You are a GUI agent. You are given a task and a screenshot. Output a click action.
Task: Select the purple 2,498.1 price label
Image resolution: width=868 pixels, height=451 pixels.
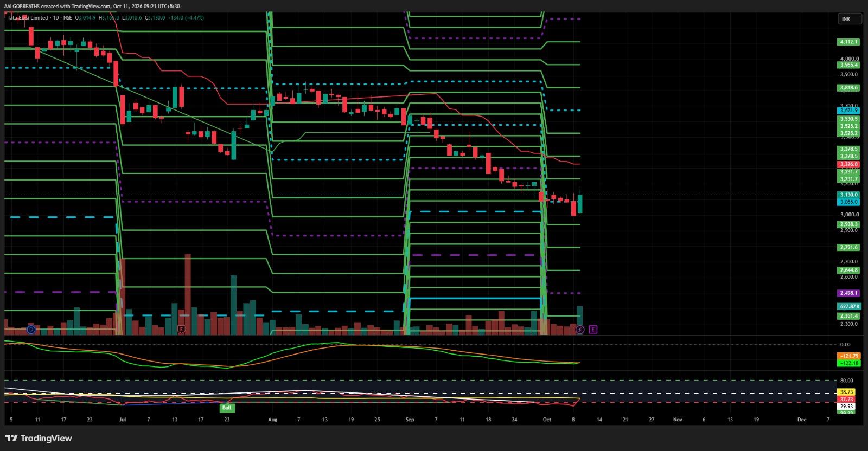coord(849,293)
